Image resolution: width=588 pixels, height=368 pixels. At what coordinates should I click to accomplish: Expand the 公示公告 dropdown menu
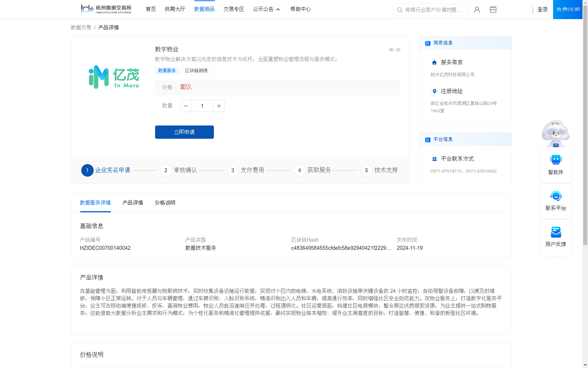[x=266, y=9]
